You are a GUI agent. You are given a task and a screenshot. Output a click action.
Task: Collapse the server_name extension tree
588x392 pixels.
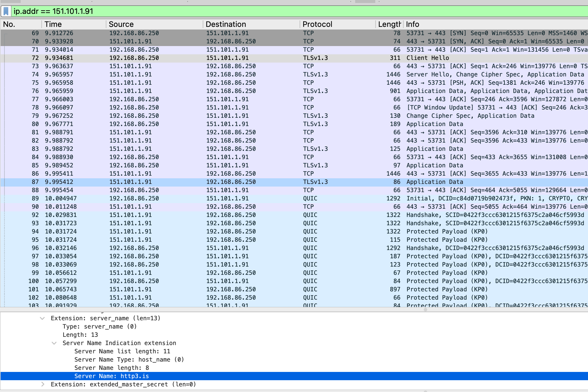point(43,318)
